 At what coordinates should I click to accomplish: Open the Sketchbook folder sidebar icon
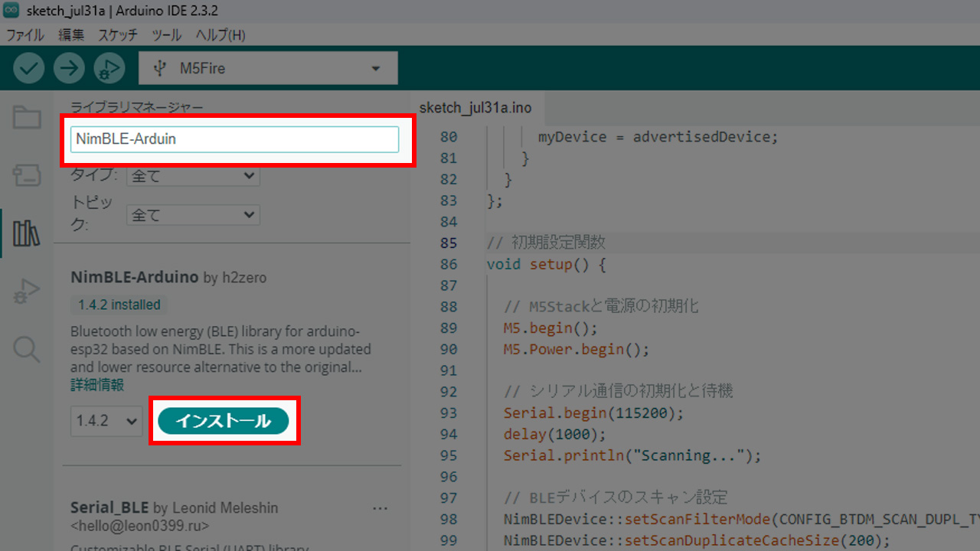point(27,118)
